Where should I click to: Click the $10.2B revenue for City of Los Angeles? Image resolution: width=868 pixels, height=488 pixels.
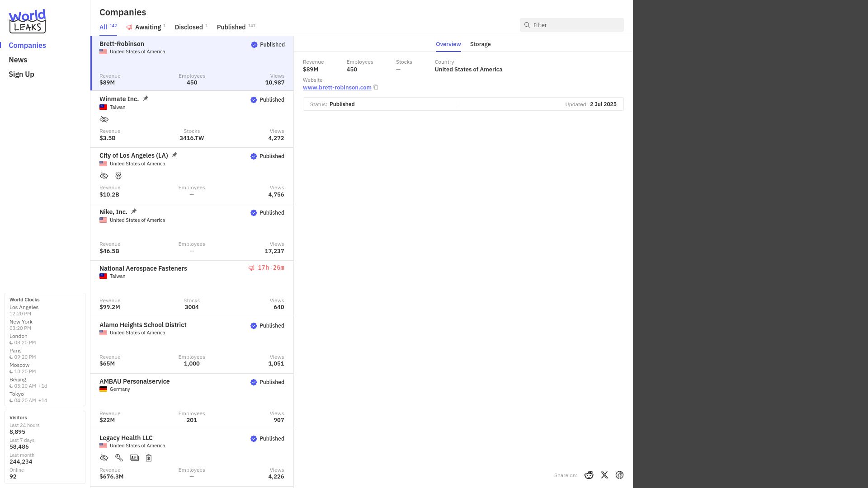[x=109, y=195]
